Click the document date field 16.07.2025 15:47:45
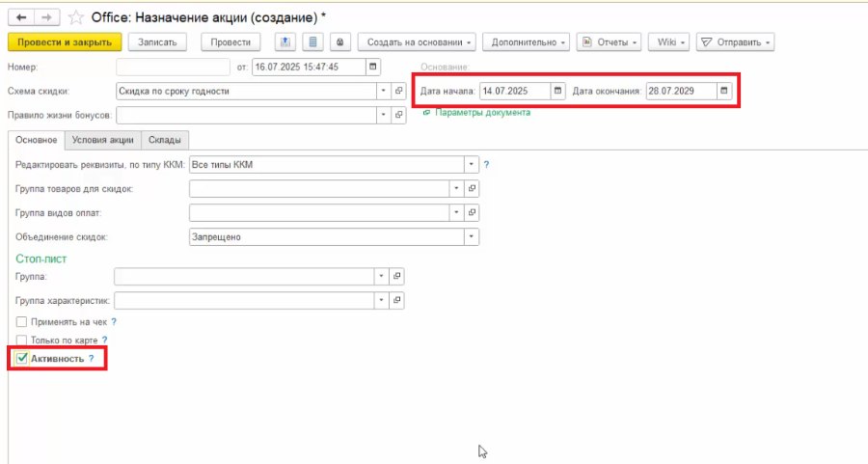The image size is (868, 464). [x=309, y=67]
